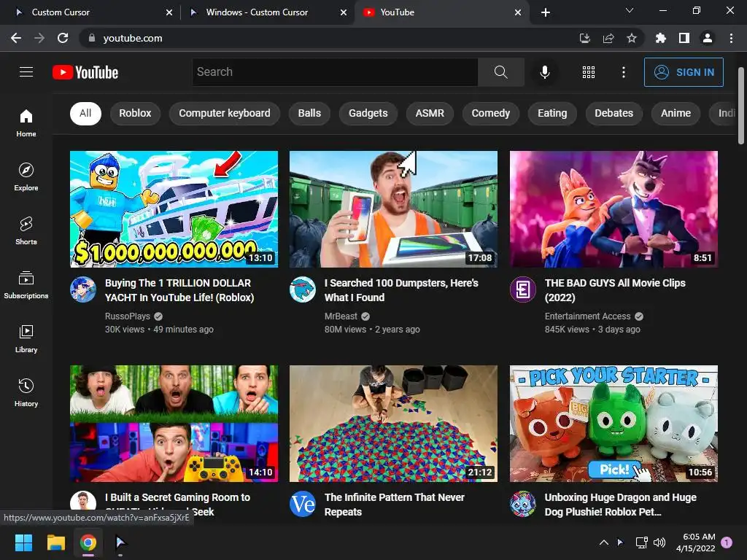
Task: Start voice search with the microphone icon
Action: click(544, 72)
